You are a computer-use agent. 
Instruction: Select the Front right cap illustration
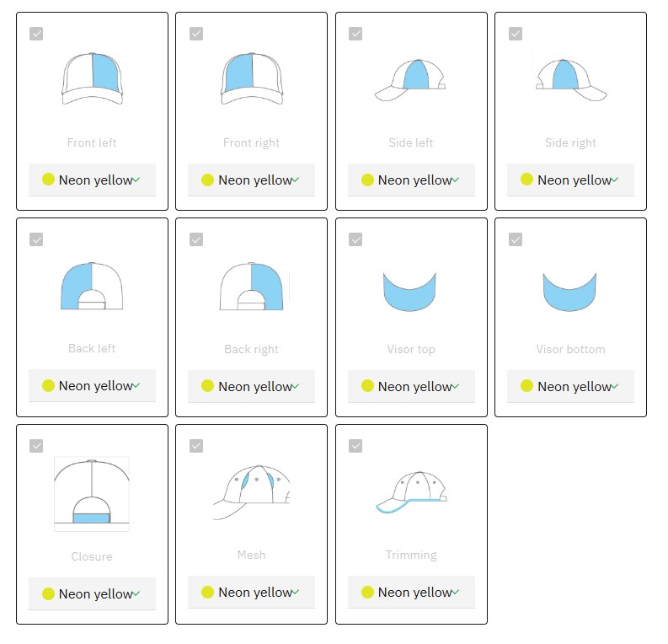point(251,78)
